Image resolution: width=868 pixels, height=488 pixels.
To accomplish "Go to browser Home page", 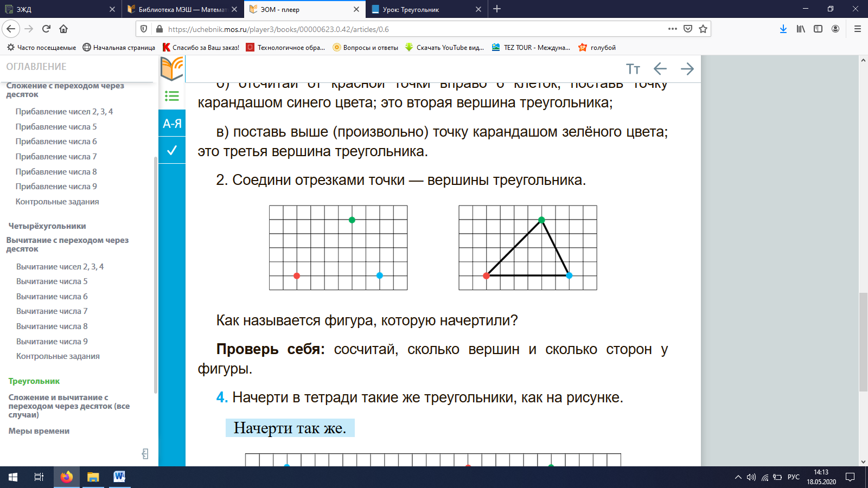I will tap(63, 29).
